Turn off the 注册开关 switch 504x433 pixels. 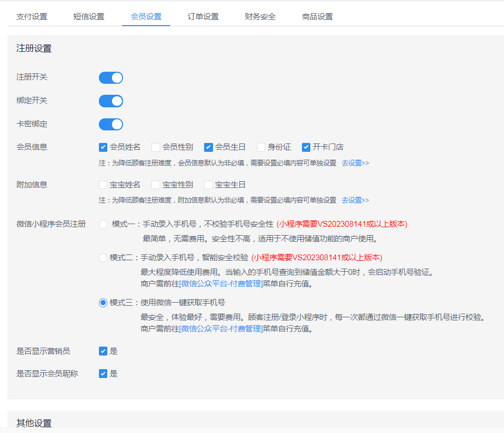(111, 78)
